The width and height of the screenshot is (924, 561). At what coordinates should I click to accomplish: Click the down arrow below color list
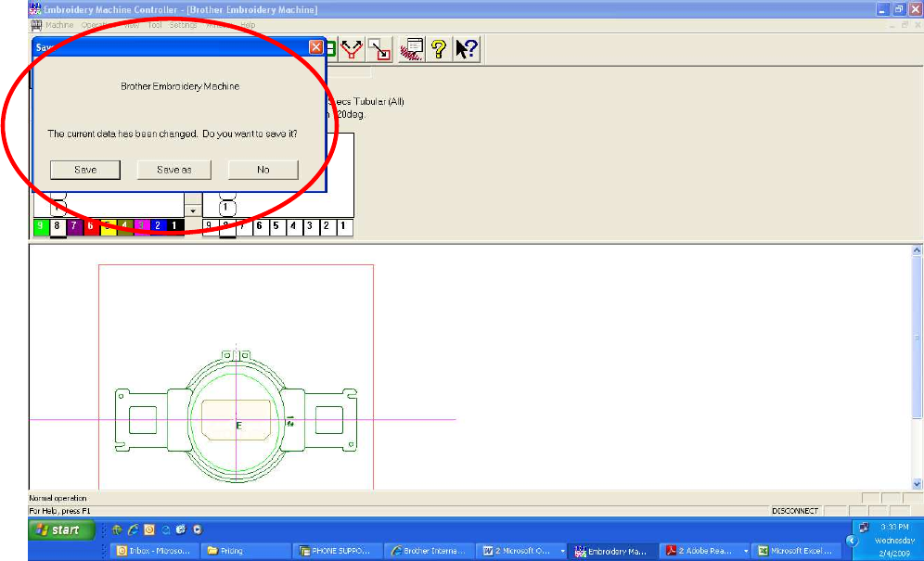tap(193, 210)
